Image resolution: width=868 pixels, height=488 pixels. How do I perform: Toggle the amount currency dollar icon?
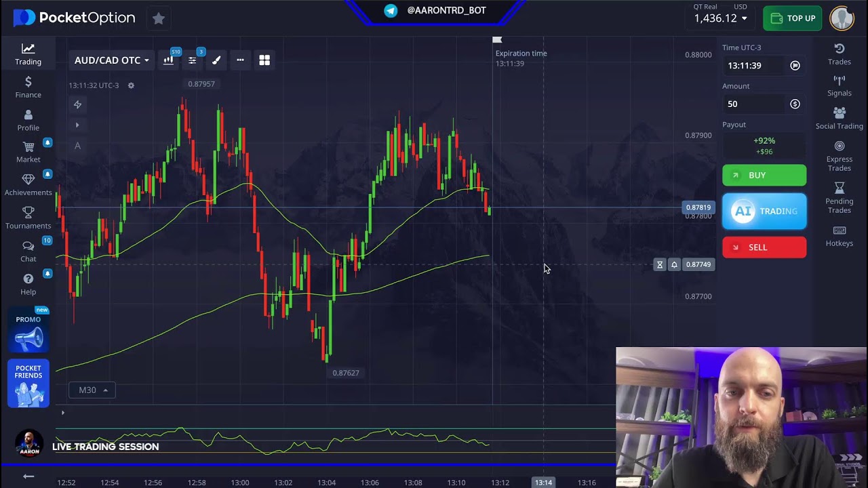click(x=795, y=104)
